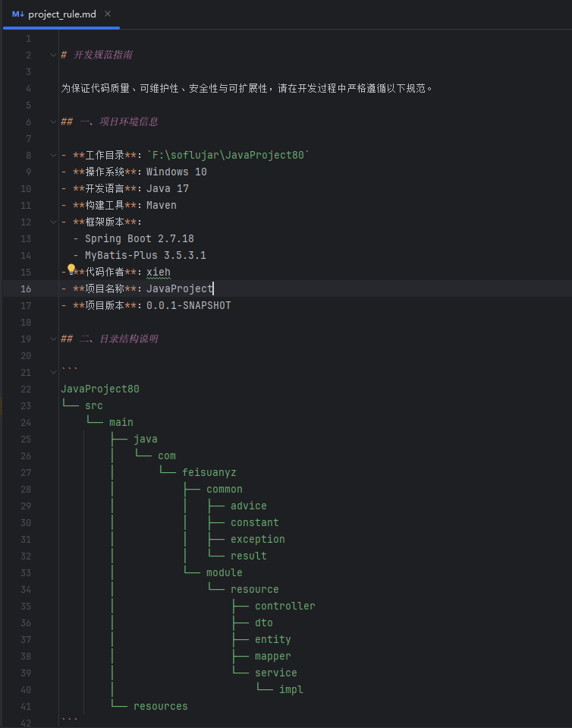The width and height of the screenshot is (572, 728).
Task: Click the yellow lightbulb intention icon
Action: tap(72, 269)
